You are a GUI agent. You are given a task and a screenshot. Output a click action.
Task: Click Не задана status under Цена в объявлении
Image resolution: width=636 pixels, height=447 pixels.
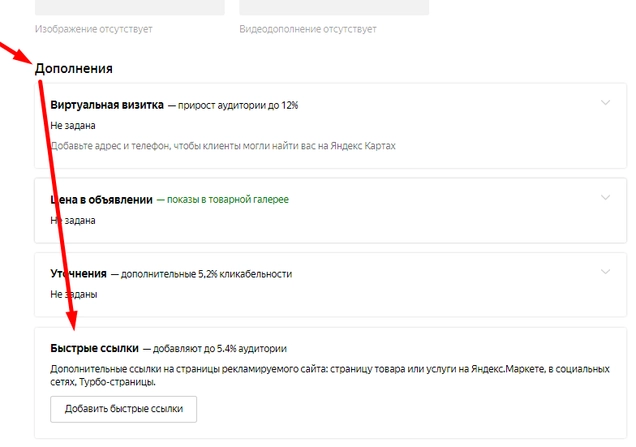coord(73,221)
